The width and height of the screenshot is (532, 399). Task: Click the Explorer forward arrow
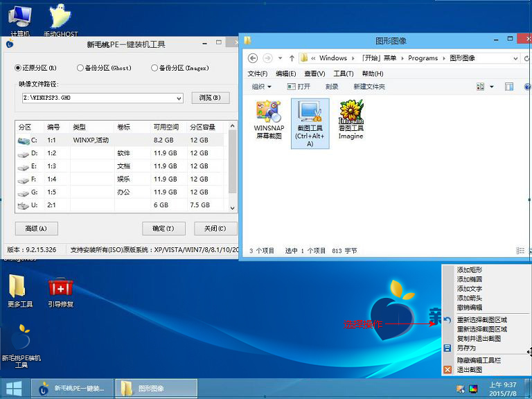click(x=267, y=58)
